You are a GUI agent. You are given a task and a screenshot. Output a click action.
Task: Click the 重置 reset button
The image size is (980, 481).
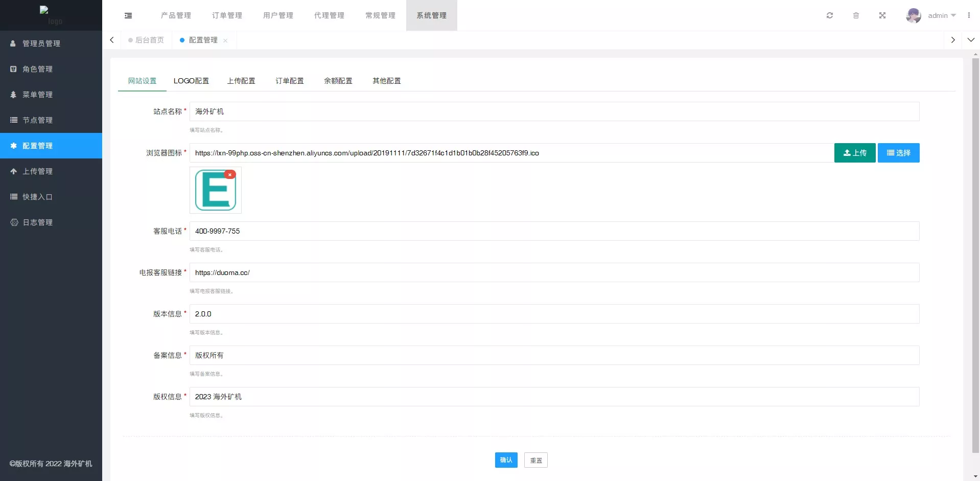point(535,460)
